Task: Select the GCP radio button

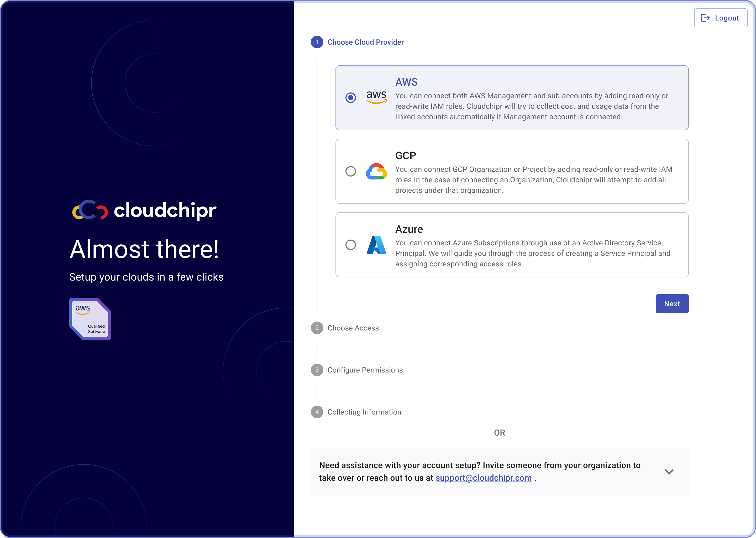Action: 350,171
